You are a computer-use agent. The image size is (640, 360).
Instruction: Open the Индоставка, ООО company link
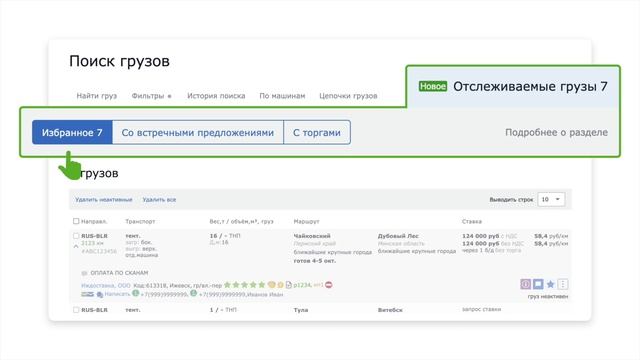point(106,285)
